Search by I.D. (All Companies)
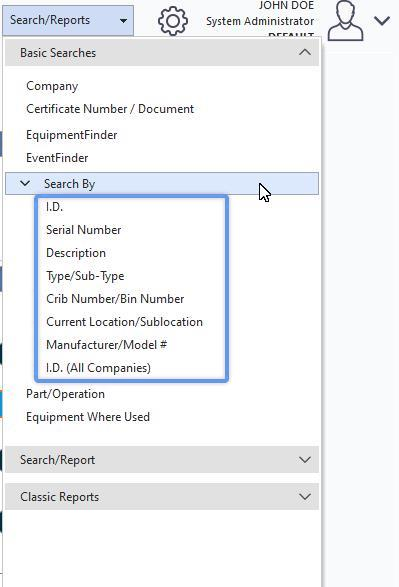Image resolution: width=399 pixels, height=587 pixels. point(98,368)
